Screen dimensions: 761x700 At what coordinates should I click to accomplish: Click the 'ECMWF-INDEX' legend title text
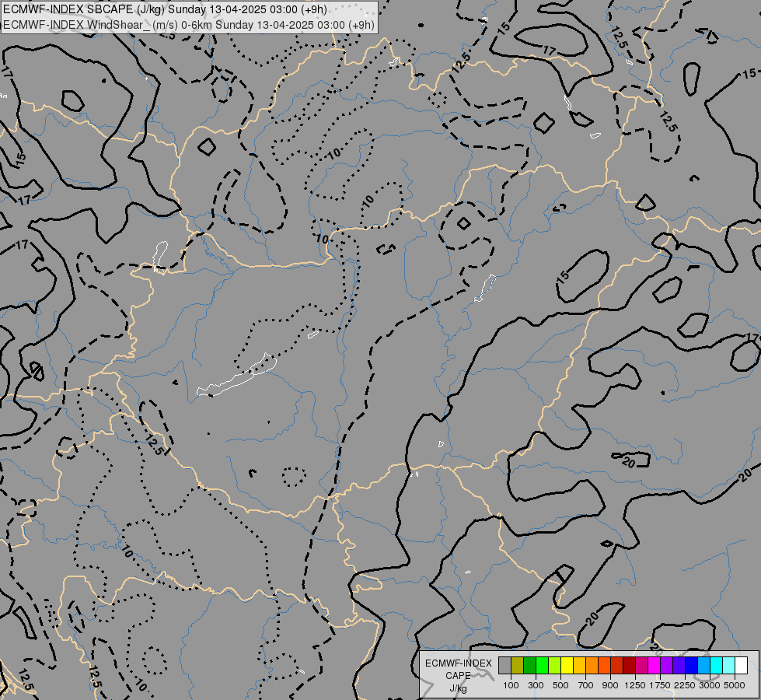click(458, 663)
